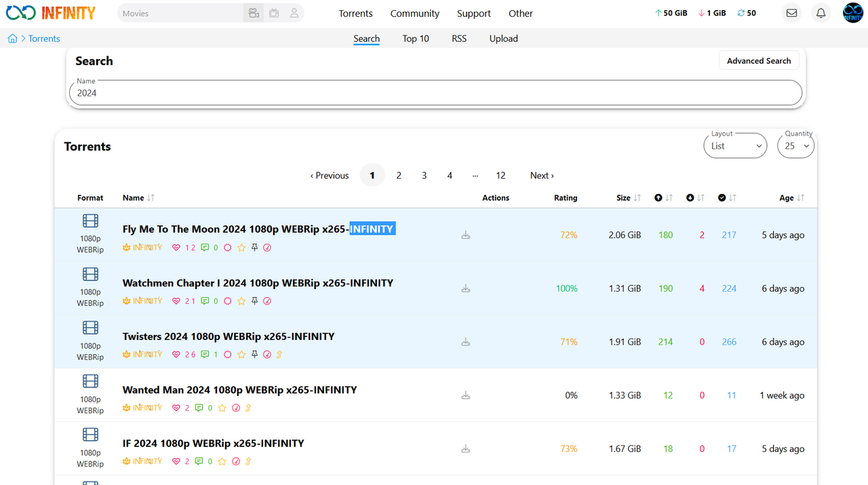This screenshot has width=868, height=485.
Task: Click heart thanks icon on Fly Me To The Moon
Action: tap(176, 248)
